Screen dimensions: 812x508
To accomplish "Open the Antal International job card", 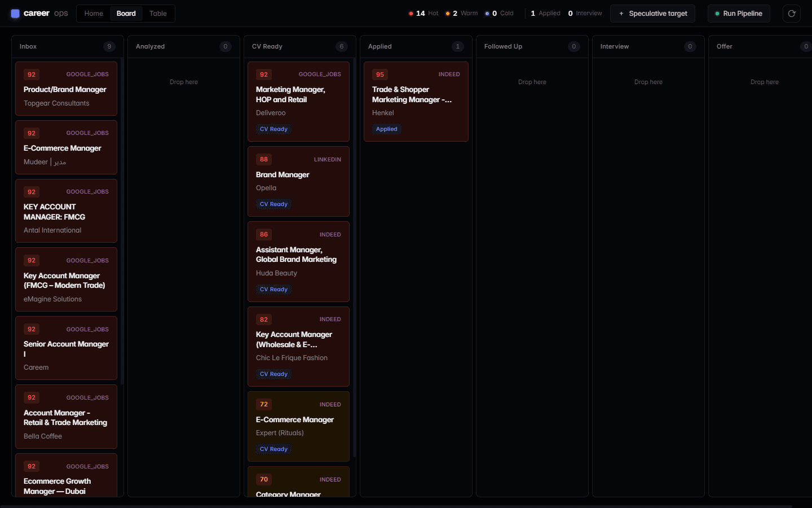I will (x=66, y=211).
